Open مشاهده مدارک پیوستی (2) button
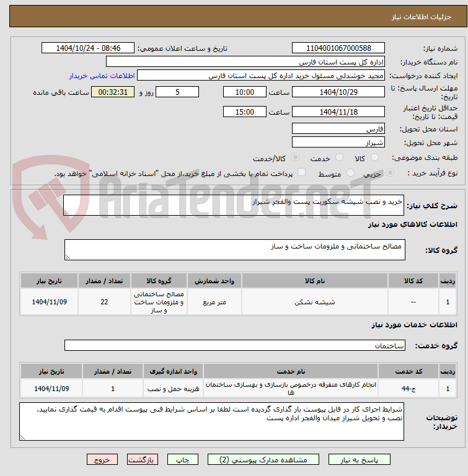468x476 pixels. tap(263, 460)
